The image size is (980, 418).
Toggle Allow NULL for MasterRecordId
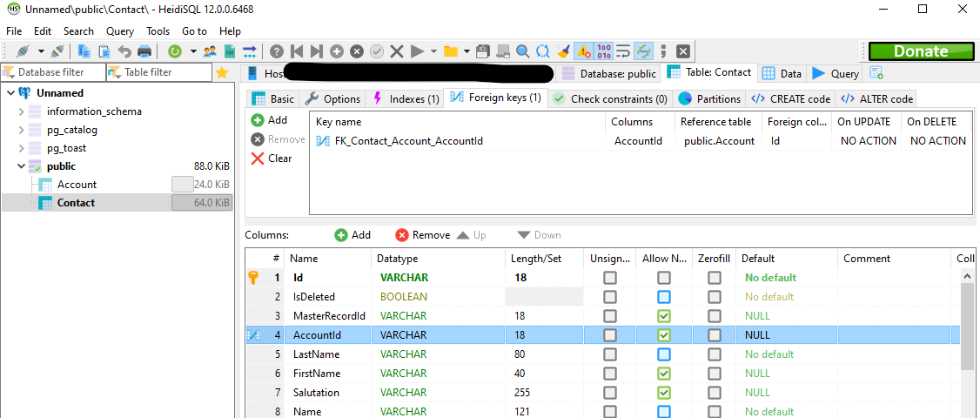664,316
